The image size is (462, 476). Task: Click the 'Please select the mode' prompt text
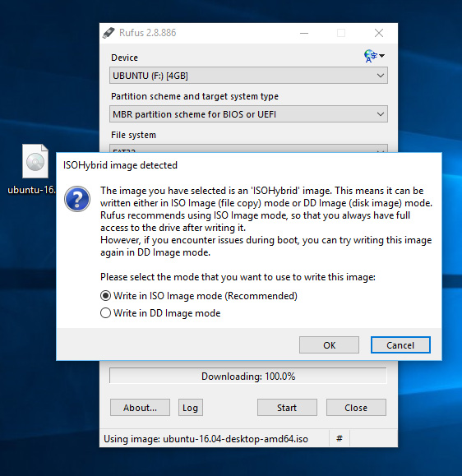tap(238, 277)
